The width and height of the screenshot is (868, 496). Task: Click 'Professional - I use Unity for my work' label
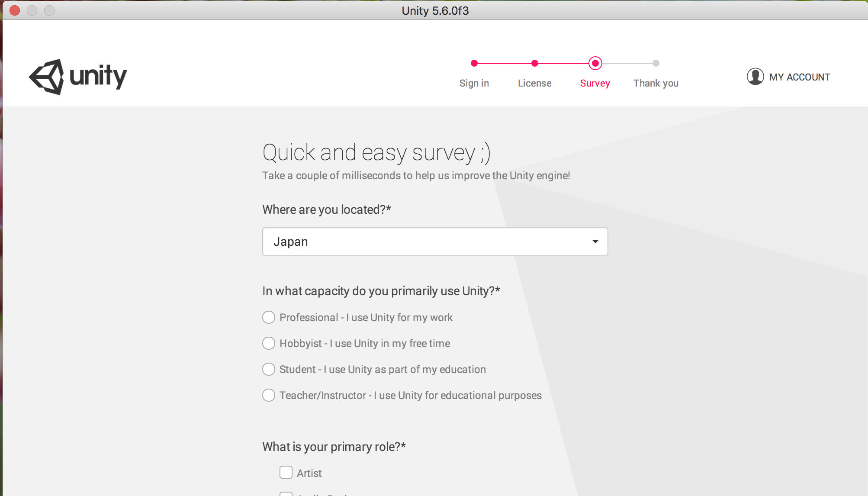366,318
